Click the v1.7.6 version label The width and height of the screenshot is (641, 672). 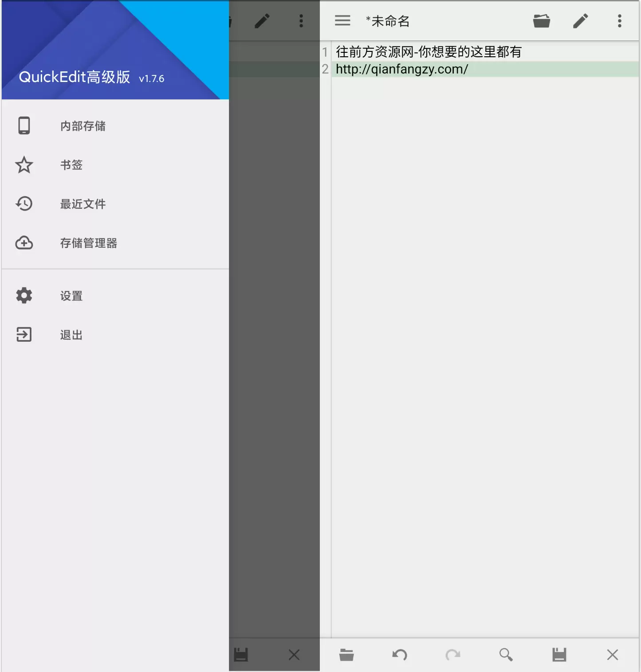click(152, 78)
